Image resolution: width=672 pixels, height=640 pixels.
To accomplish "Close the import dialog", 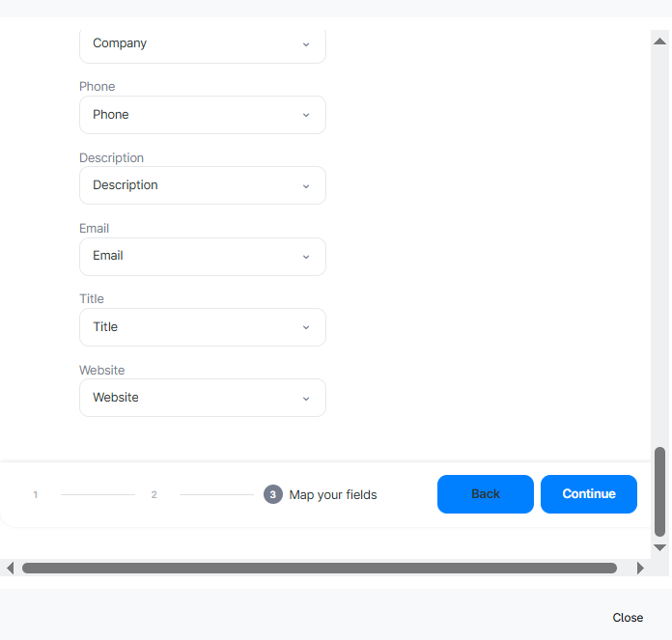I will (x=628, y=618).
